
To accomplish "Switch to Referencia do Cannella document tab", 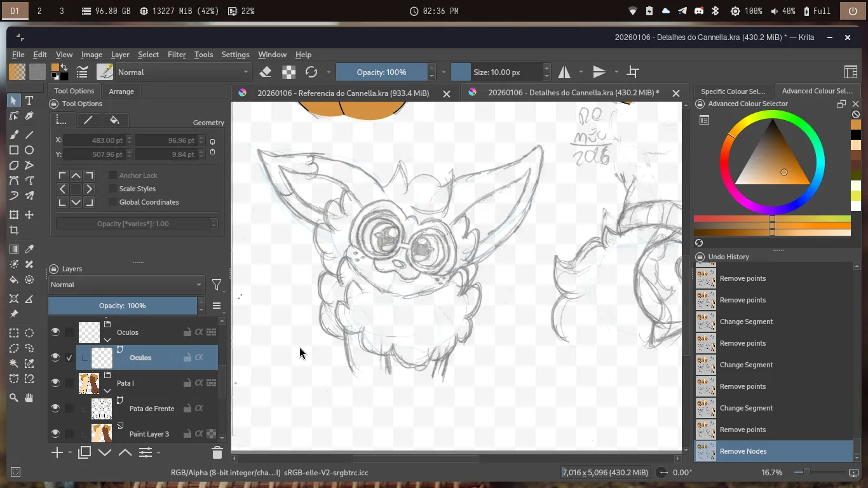I will (342, 93).
